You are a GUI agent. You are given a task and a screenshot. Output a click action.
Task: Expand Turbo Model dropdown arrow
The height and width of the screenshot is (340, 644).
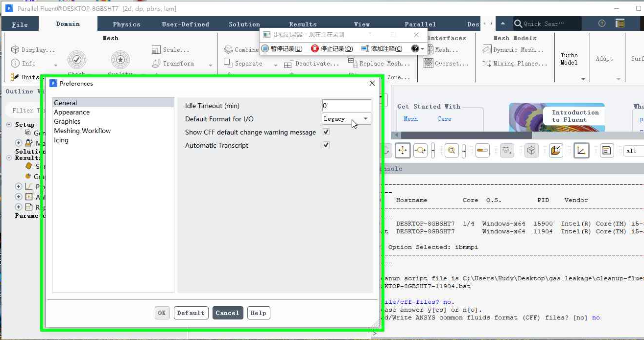click(x=583, y=79)
